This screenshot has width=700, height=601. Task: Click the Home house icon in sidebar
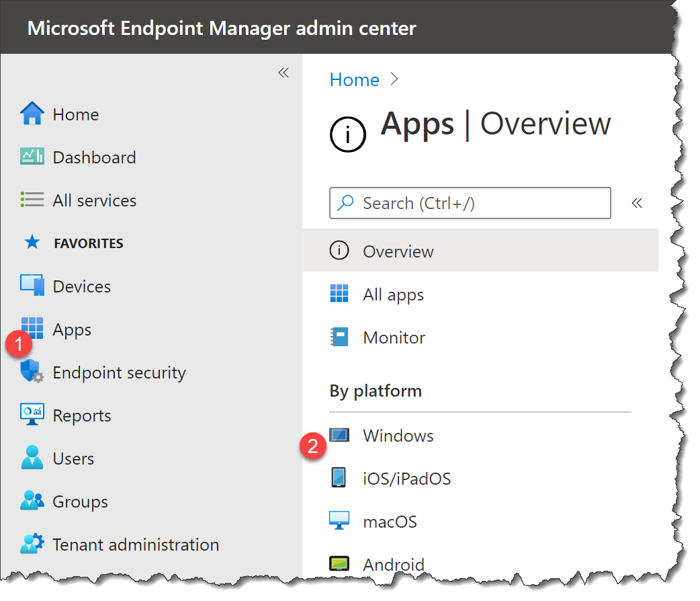pos(32,114)
